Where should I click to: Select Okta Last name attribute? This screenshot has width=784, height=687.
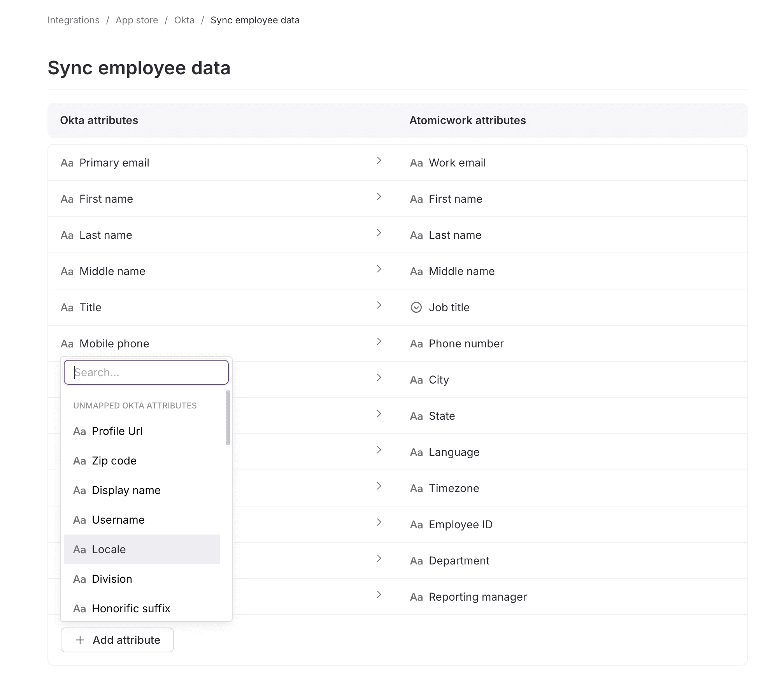[x=105, y=235]
